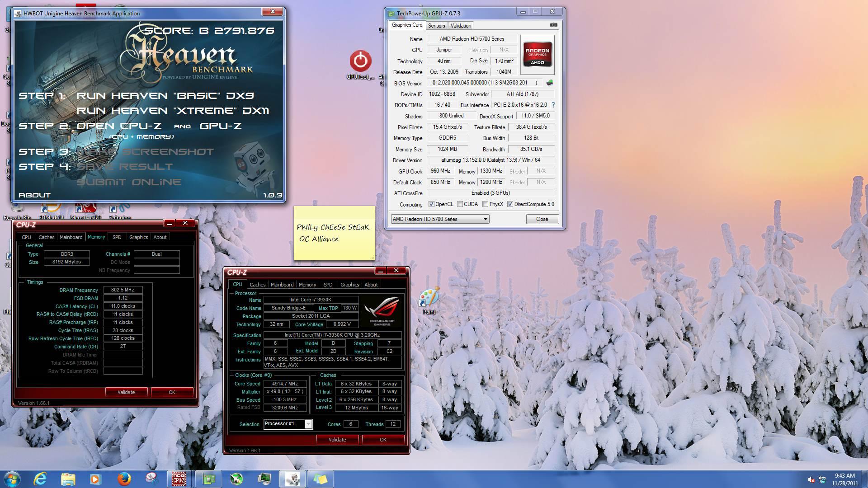Switch to the Sensors tab in GPU-Z

click(436, 26)
